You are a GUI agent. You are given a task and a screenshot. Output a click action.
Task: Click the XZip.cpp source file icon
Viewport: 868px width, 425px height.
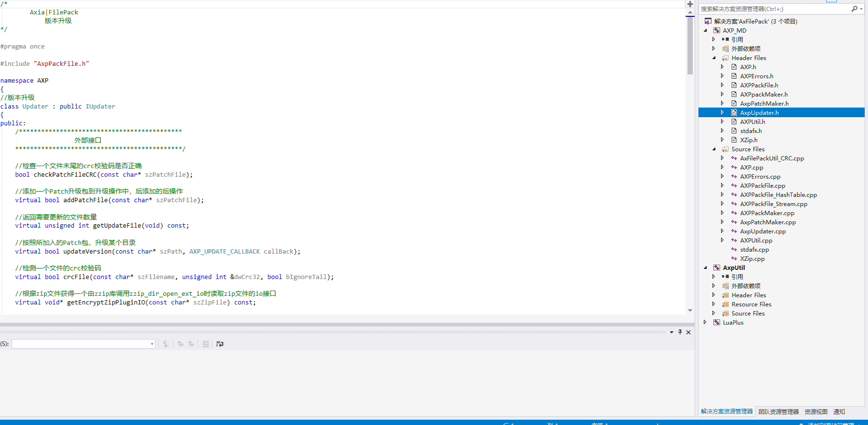[x=734, y=258]
